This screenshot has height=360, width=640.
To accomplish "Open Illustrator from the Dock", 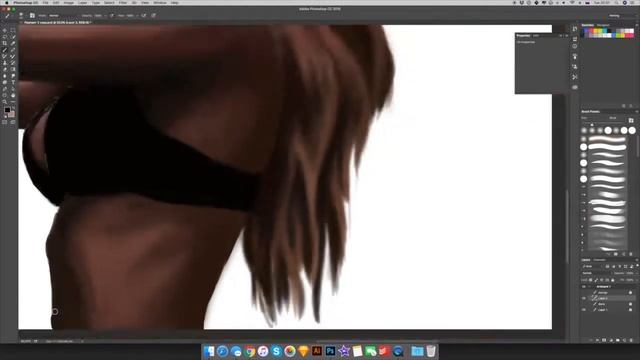I will coord(317,351).
